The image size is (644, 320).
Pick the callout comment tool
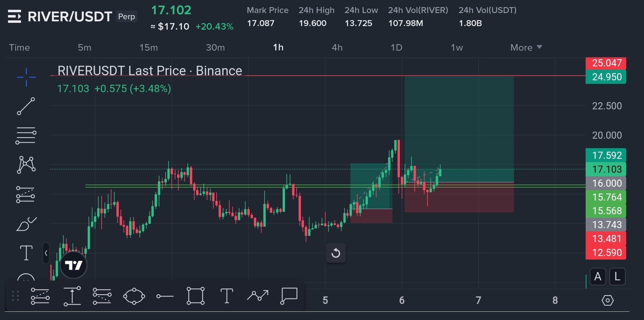click(x=289, y=296)
